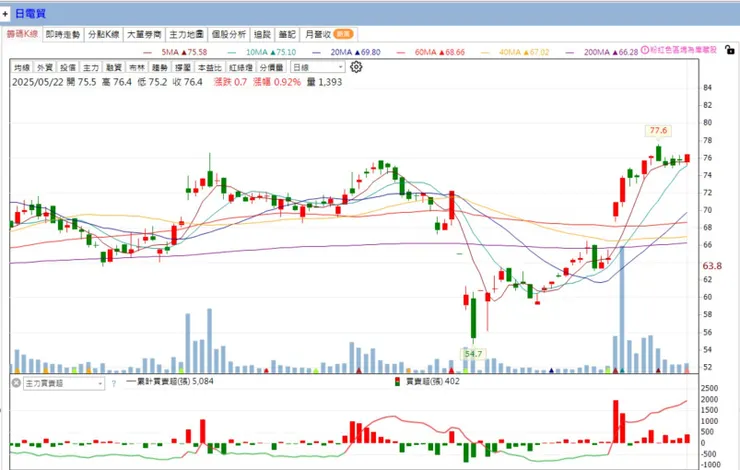The height and width of the screenshot is (470, 740).
Task: Click the 77.6 high price label
Action: click(658, 131)
